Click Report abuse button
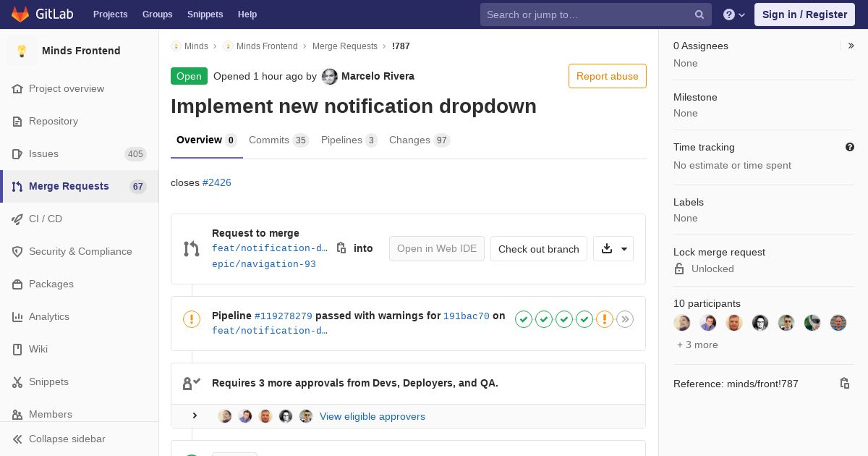Screen dimensions: 868x456 click(608, 76)
